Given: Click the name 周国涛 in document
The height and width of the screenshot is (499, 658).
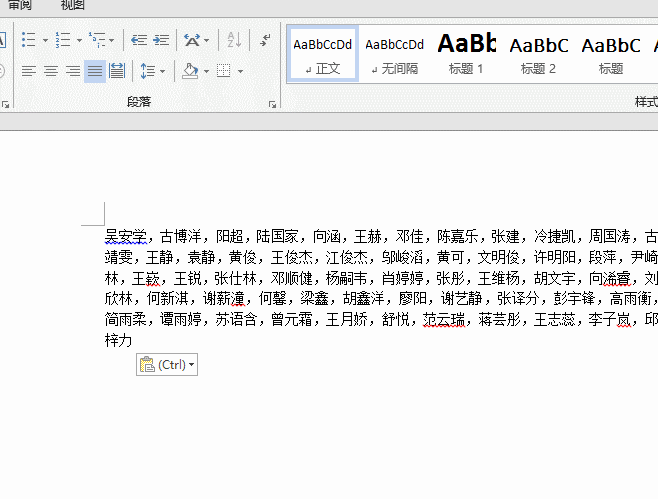Looking at the screenshot, I should [x=609, y=236].
